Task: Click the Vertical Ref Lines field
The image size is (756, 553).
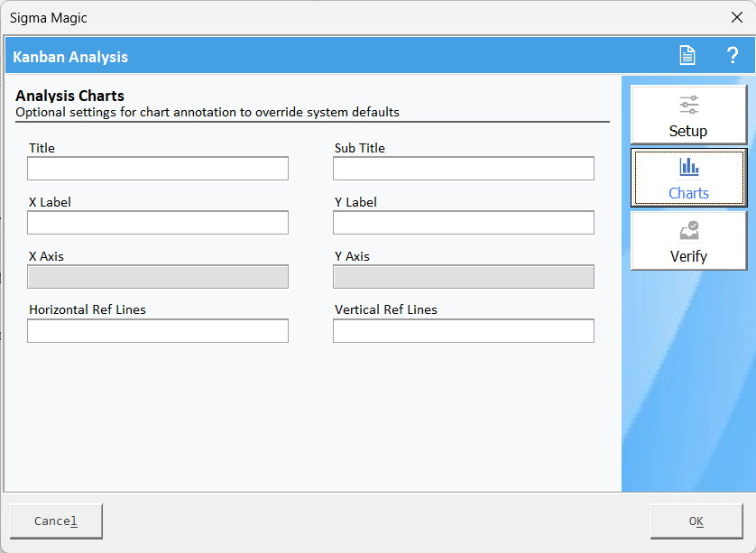Action: pos(463,331)
